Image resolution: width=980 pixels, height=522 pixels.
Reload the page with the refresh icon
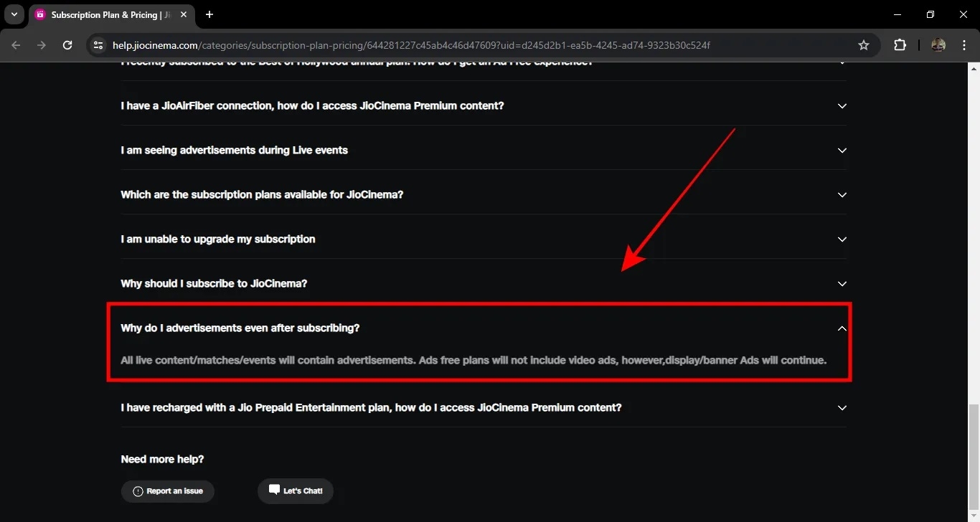pos(67,45)
